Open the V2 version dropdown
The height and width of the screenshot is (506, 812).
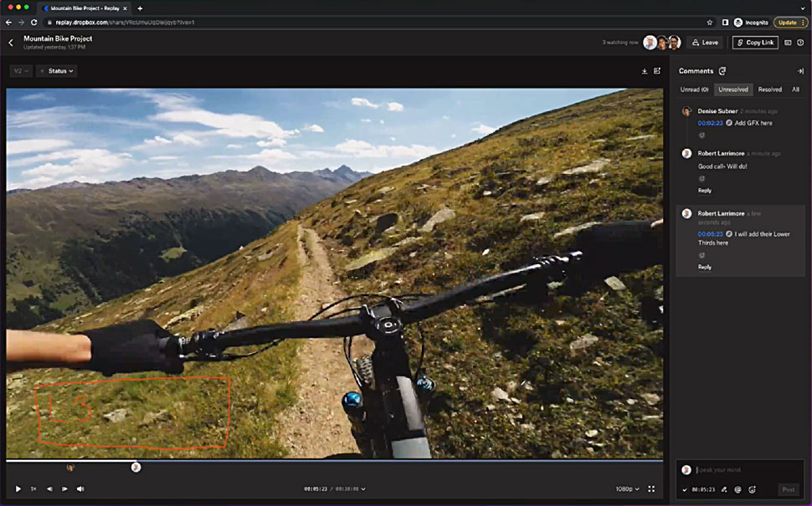[x=21, y=71]
